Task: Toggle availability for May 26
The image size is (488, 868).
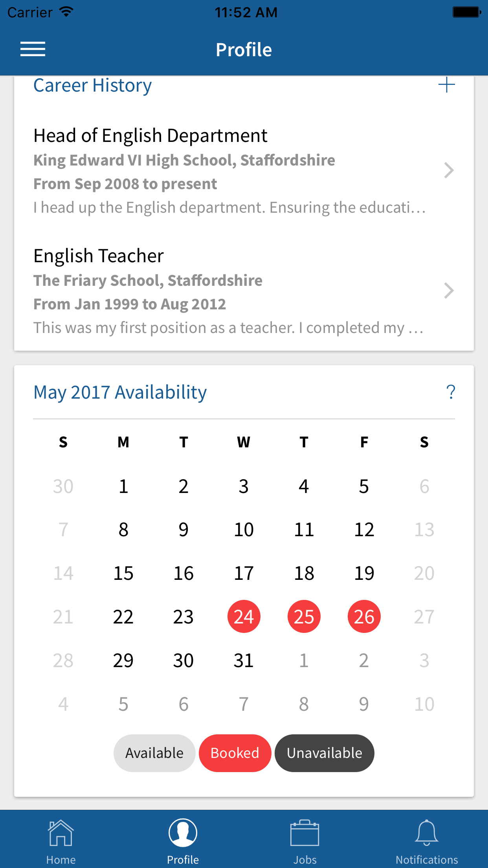Action: click(x=364, y=616)
